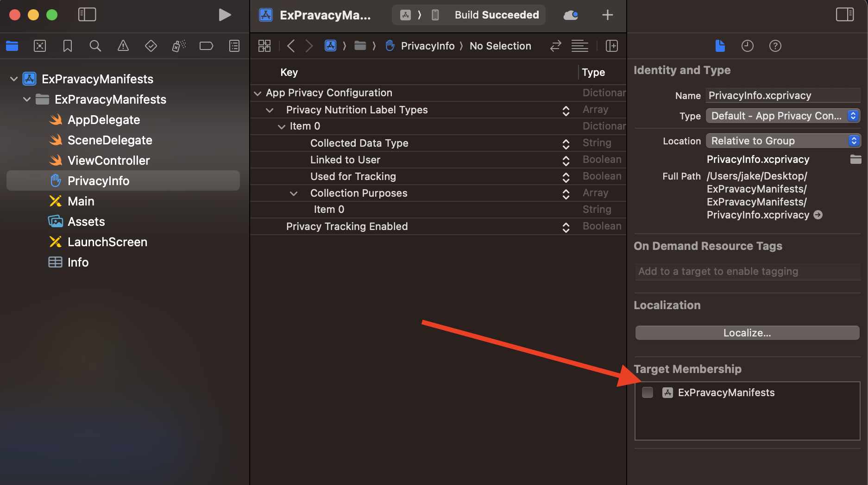
Task: Collapse the ExPravacyManifests group folder
Action: pos(27,99)
